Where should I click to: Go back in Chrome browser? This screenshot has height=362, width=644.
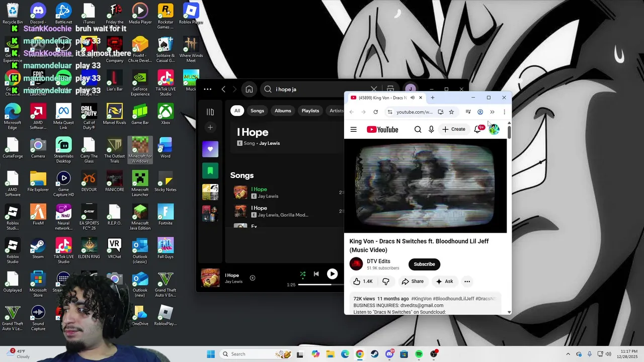[x=351, y=112]
